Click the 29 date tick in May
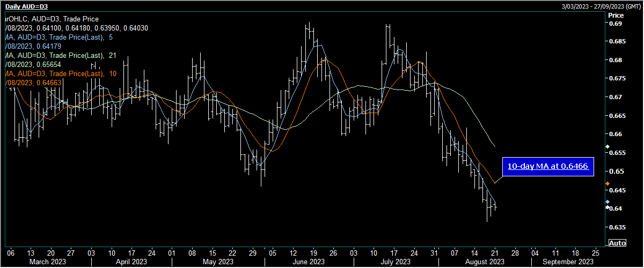Image resolution: width=644 pixels, height=268 pixels. pyautogui.click(x=252, y=252)
